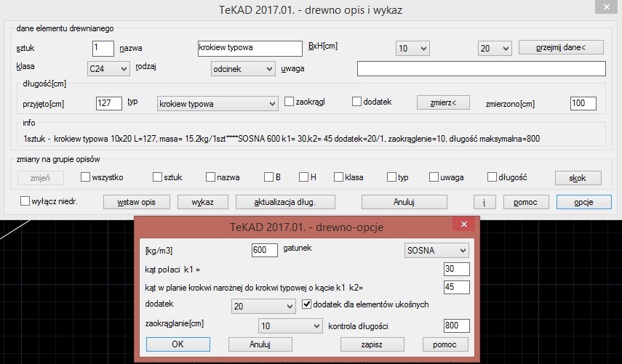Click pomoc in the drewno-opcje dialog
This screenshot has width=622, height=364.
tap(445, 344)
